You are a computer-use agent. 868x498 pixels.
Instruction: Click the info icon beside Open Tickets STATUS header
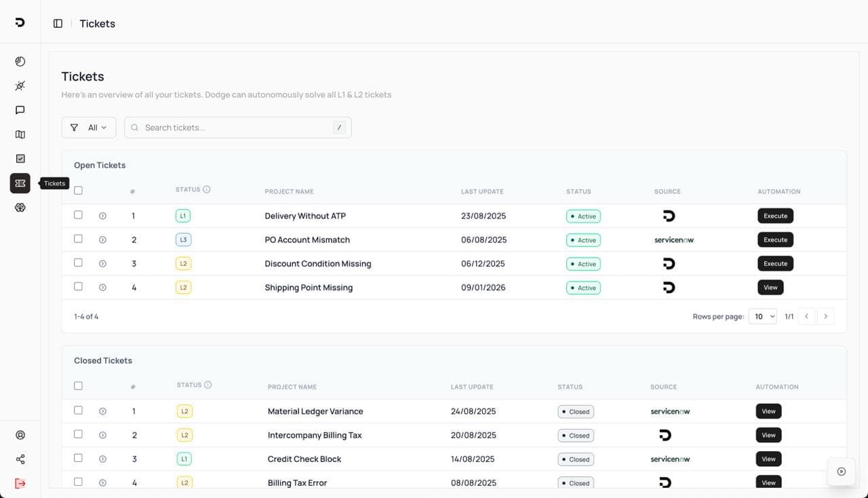(207, 190)
